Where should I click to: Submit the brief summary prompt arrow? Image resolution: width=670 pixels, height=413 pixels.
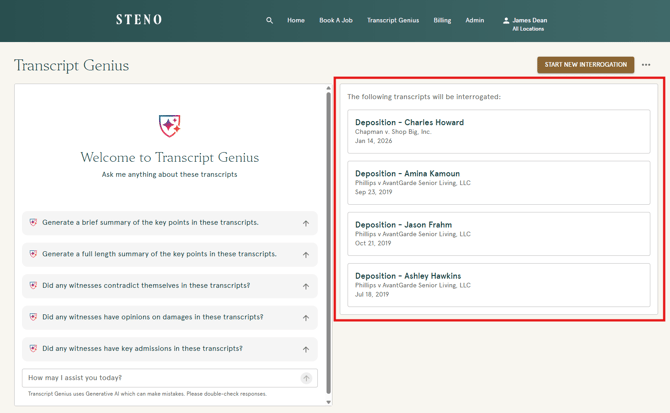(x=306, y=223)
